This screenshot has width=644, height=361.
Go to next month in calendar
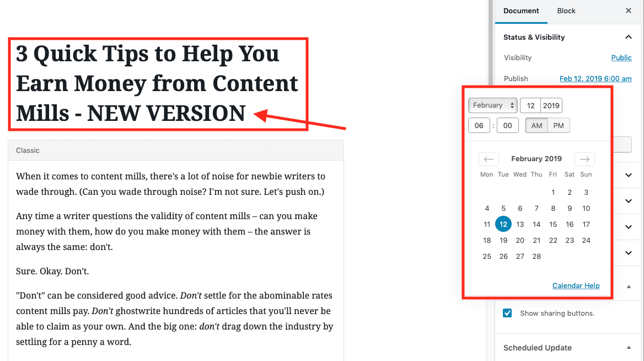click(584, 159)
